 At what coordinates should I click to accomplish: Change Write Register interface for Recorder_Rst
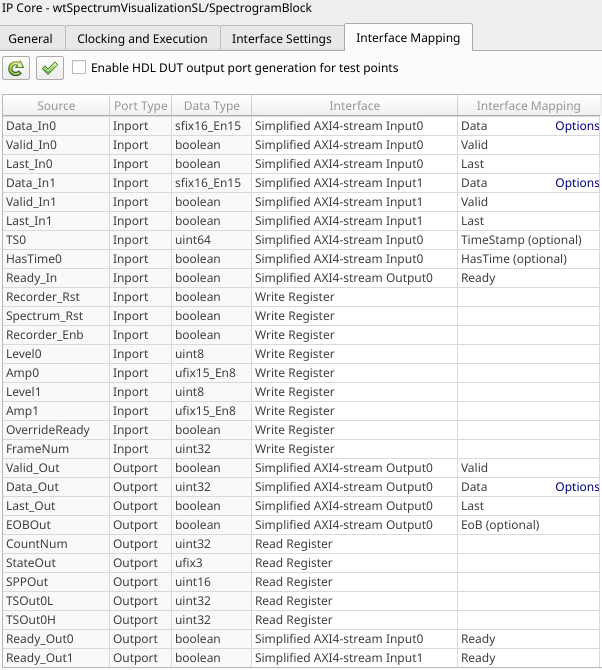pyautogui.click(x=354, y=297)
